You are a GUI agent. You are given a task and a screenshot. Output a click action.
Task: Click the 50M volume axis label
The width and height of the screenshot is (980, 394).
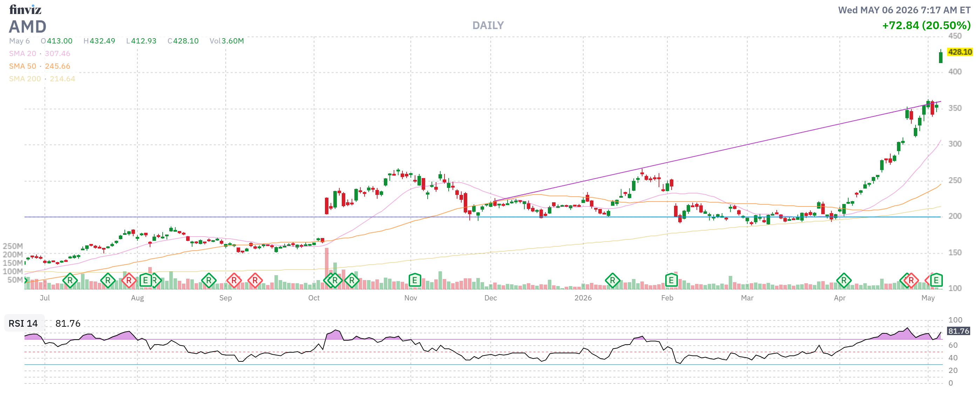pyautogui.click(x=15, y=280)
